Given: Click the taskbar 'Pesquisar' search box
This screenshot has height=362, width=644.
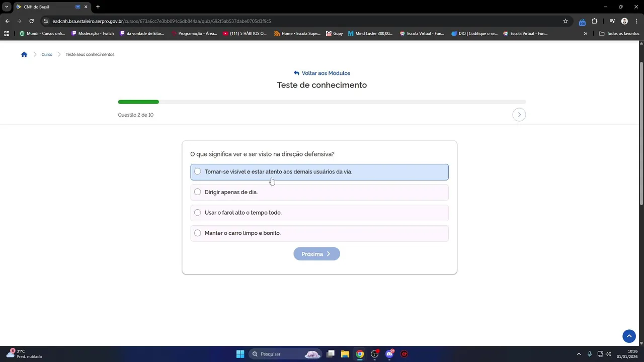Looking at the screenshot, I should [285, 354].
